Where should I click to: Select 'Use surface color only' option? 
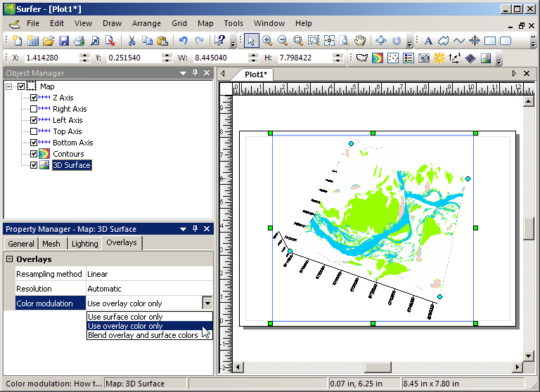click(125, 317)
